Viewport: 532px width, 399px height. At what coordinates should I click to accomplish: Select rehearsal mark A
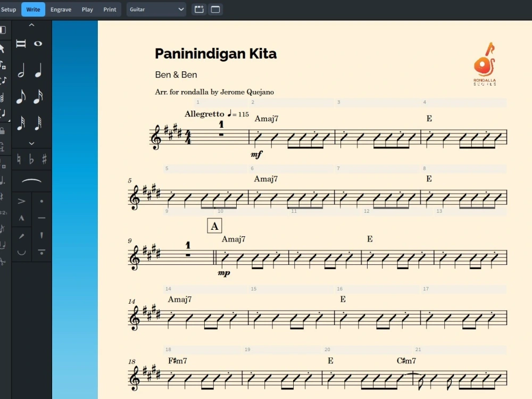[214, 226]
